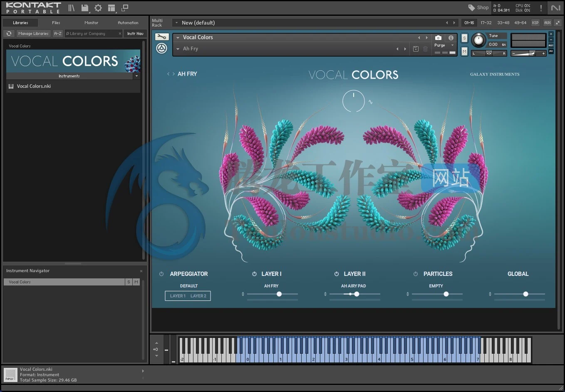Open the library browser icon in the header
This screenshot has height=392, width=565.
pyautogui.click(x=72, y=8)
